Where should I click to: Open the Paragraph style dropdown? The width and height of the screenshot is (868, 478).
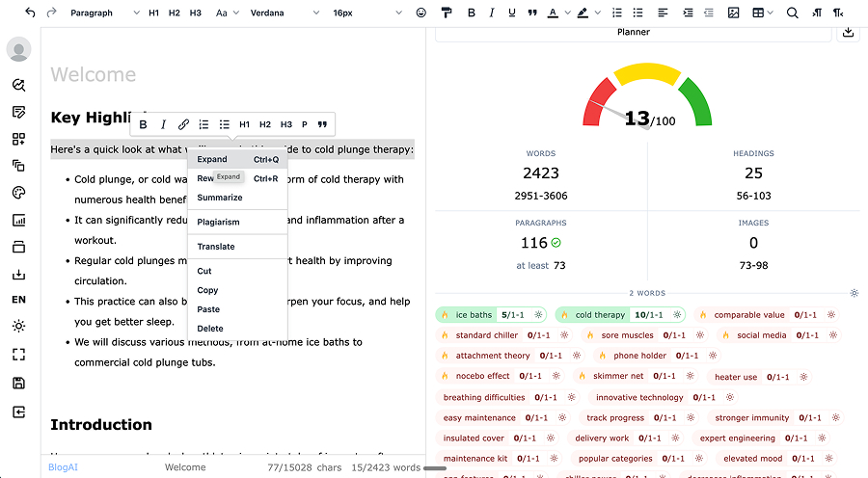tap(104, 13)
